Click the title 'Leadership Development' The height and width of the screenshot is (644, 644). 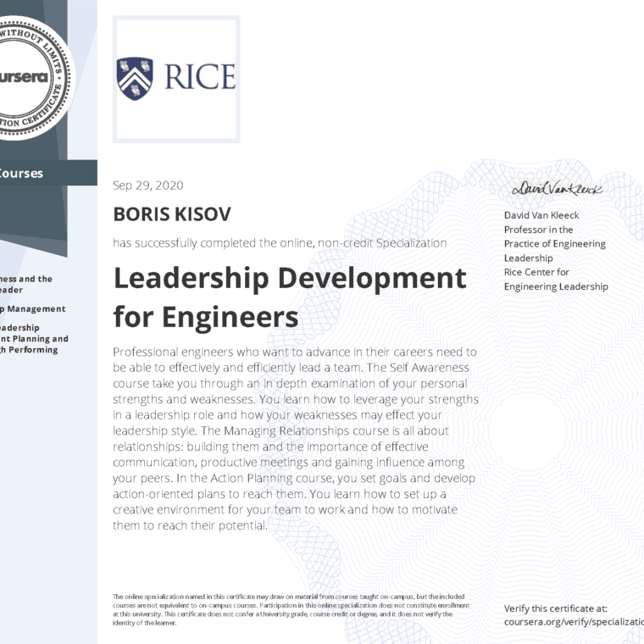coord(290,279)
